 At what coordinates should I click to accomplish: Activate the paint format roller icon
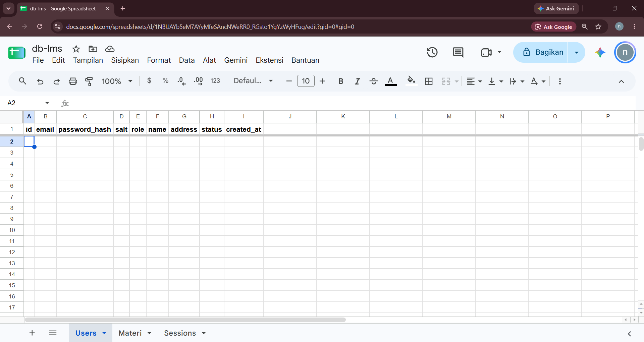coord(89,81)
